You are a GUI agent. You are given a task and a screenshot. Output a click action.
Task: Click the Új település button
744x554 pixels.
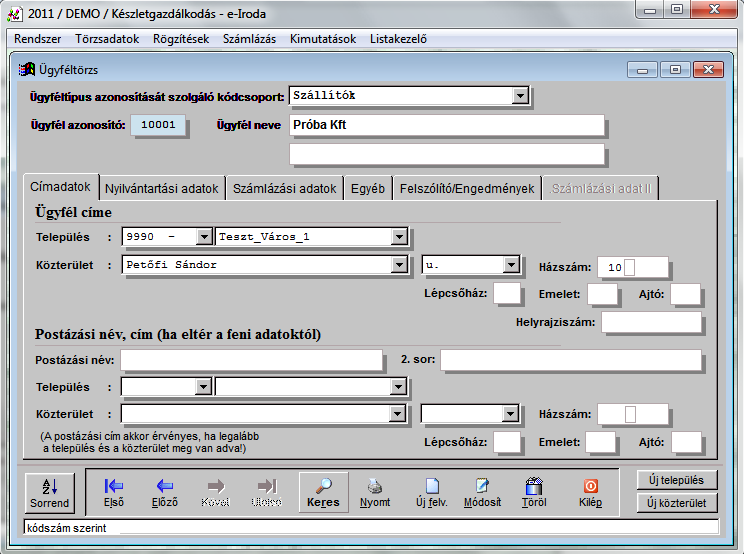(676, 480)
